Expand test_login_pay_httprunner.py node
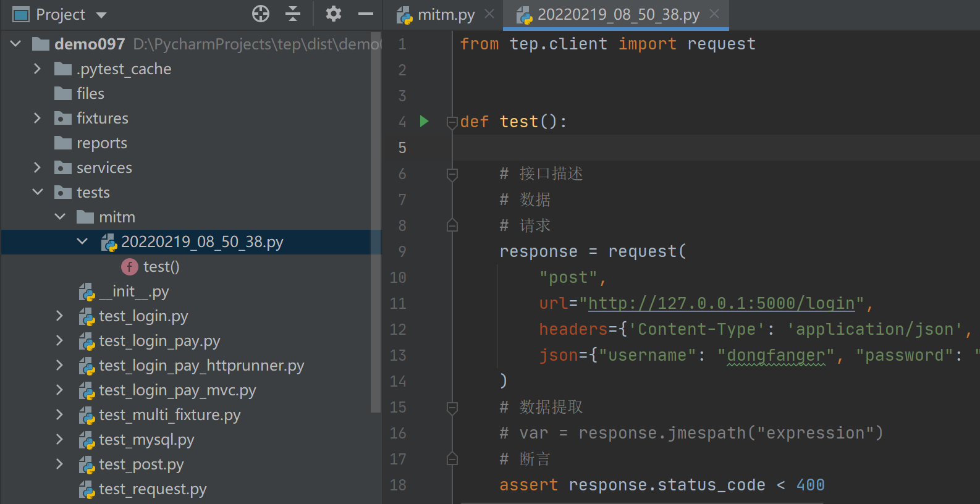The image size is (980, 504). tap(59, 365)
